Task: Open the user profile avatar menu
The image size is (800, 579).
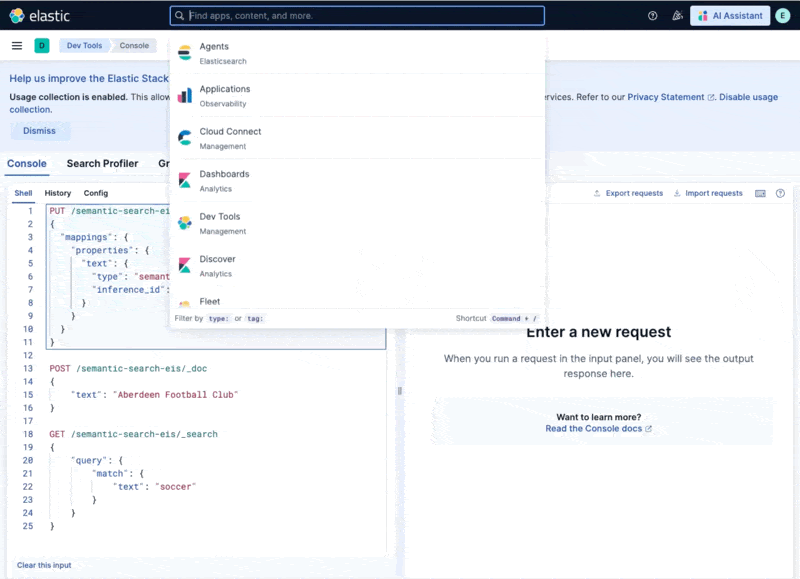Action: coord(781,15)
